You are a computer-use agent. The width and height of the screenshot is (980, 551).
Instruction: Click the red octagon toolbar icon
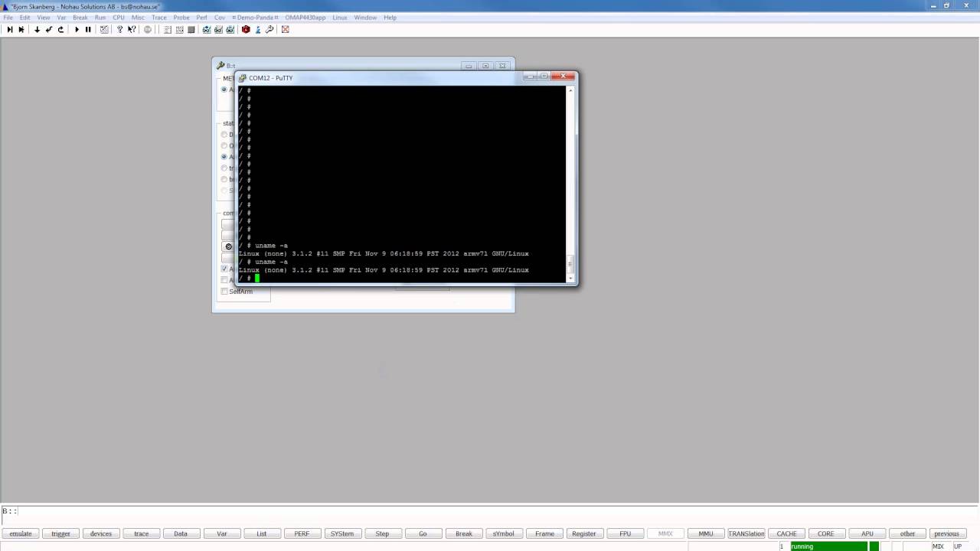(246, 29)
